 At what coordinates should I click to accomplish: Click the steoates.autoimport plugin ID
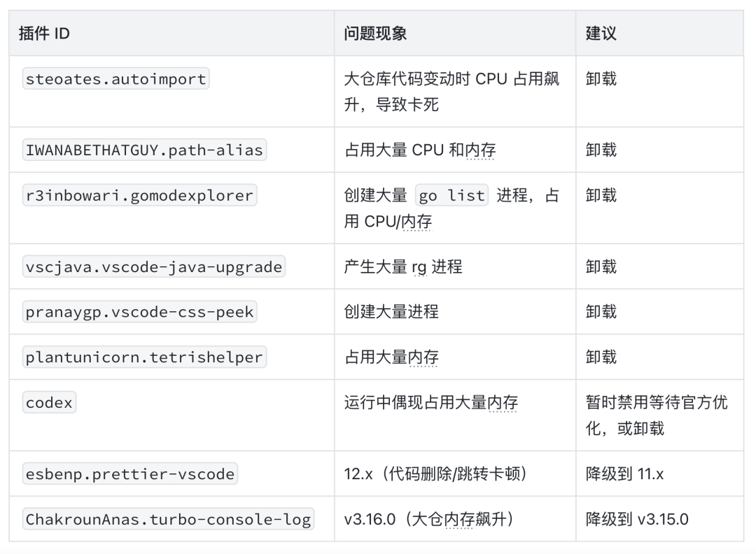[x=116, y=79]
